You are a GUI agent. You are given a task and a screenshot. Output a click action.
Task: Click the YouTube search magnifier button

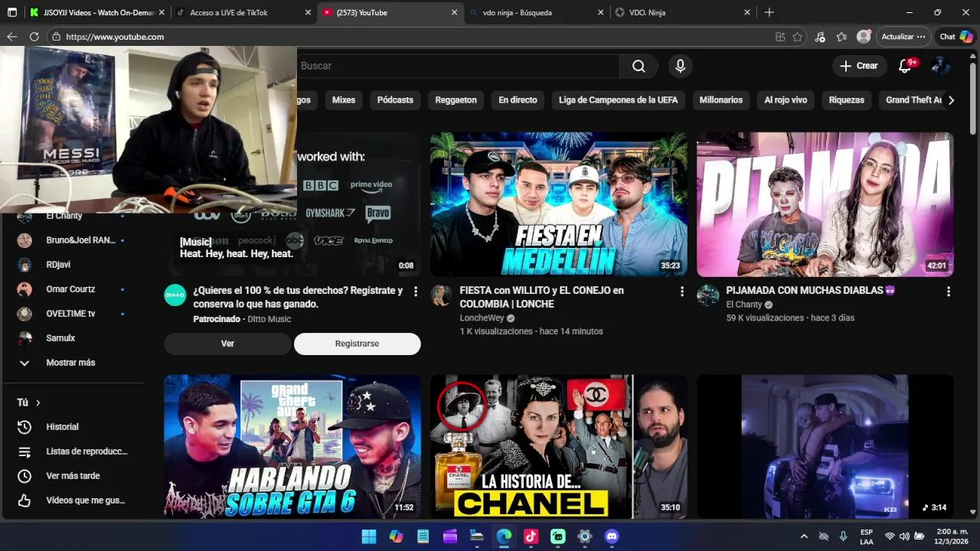[639, 66]
